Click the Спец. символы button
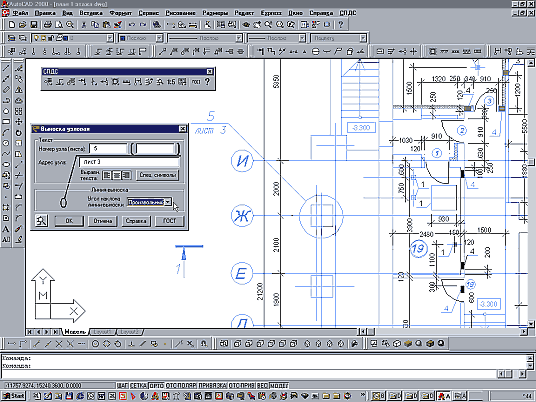Viewport: 536px width, 402px height. pyautogui.click(x=158, y=175)
